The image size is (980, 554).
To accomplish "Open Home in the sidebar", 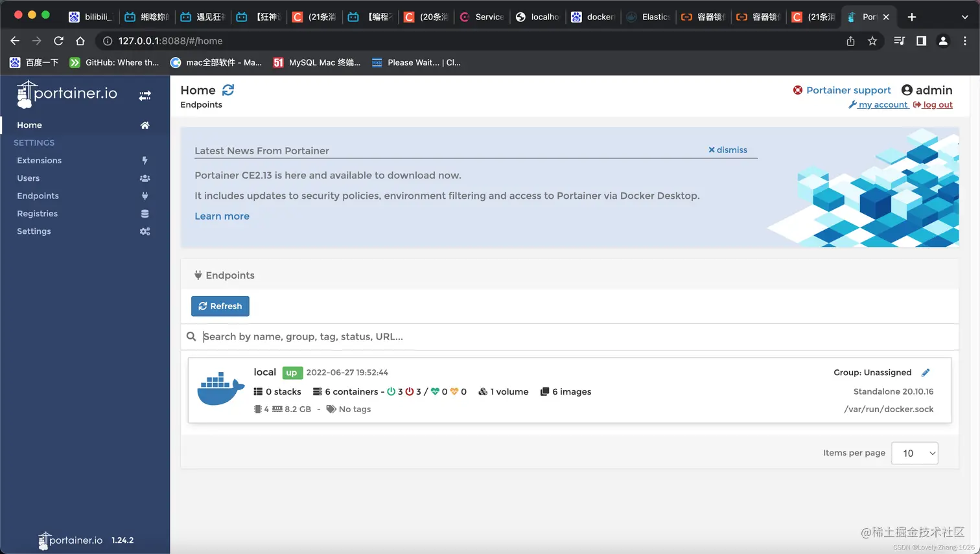I will pyautogui.click(x=29, y=125).
